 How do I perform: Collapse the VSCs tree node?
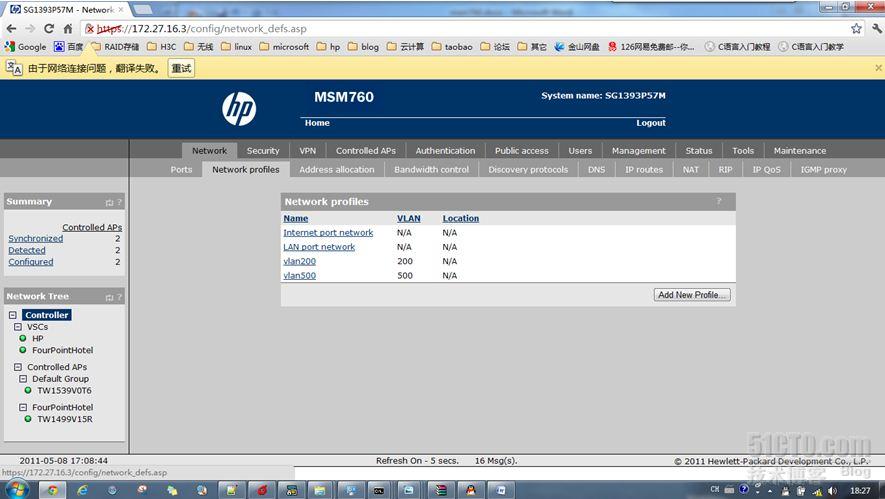(x=17, y=327)
